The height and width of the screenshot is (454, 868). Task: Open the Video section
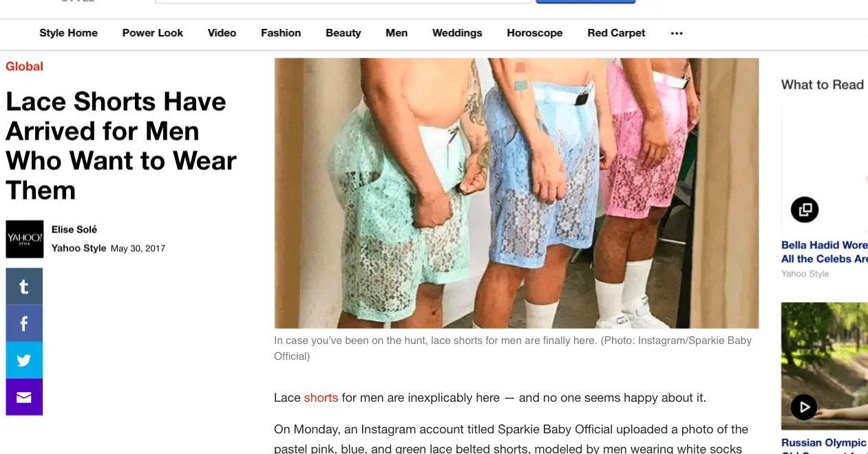222,33
